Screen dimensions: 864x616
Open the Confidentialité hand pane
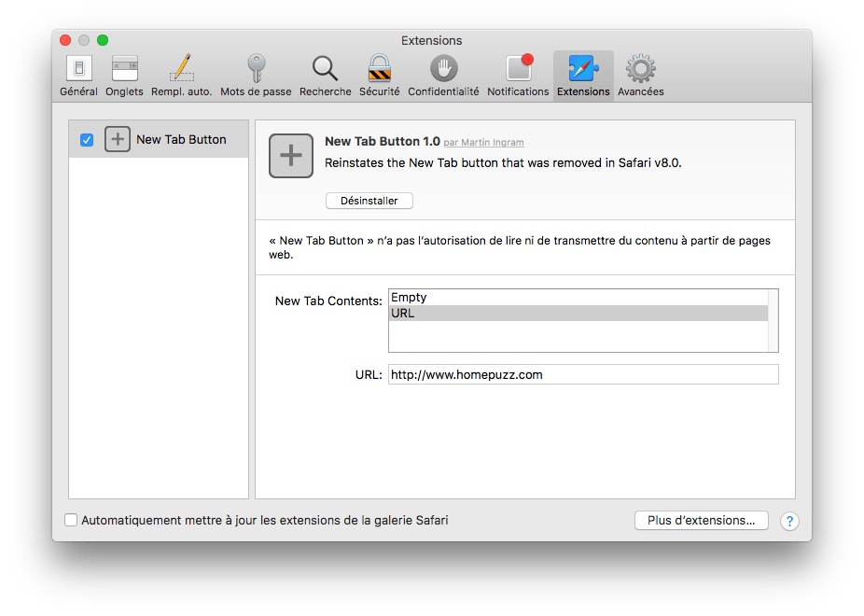(443, 76)
